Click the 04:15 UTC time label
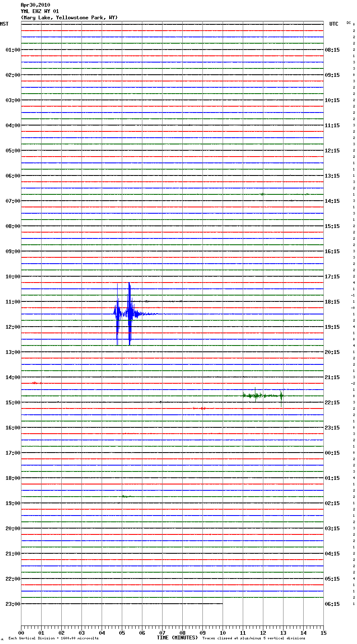Viewport: 357px width, 644px height. point(332,554)
